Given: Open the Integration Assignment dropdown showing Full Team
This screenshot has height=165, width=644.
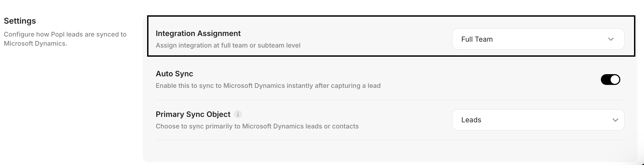Looking at the screenshot, I should coord(538,39).
